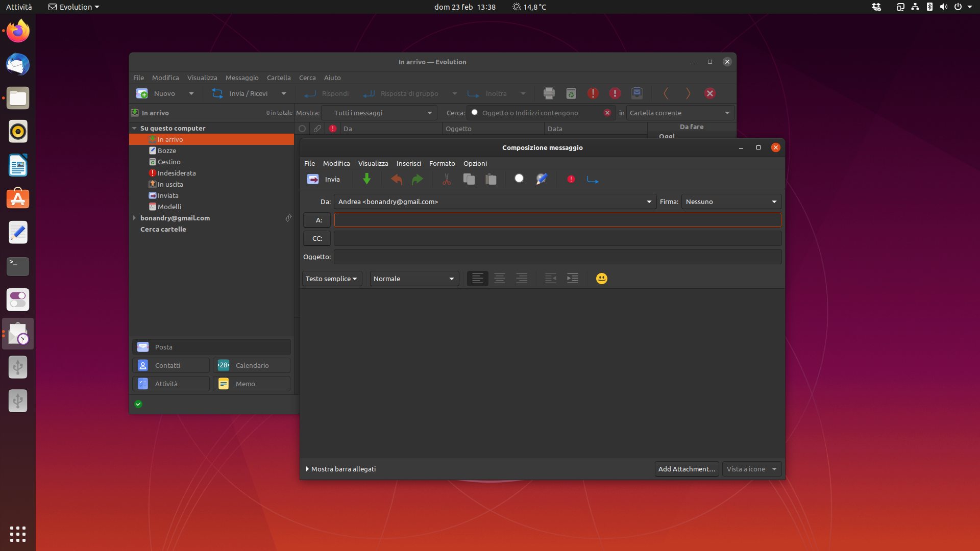Click the Invia send button
980x551 pixels.
coord(324,179)
